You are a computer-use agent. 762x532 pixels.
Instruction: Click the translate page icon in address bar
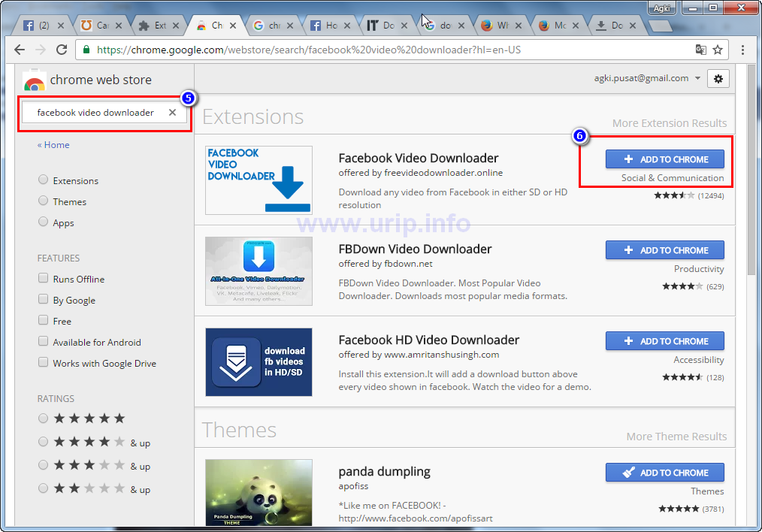tap(700, 50)
